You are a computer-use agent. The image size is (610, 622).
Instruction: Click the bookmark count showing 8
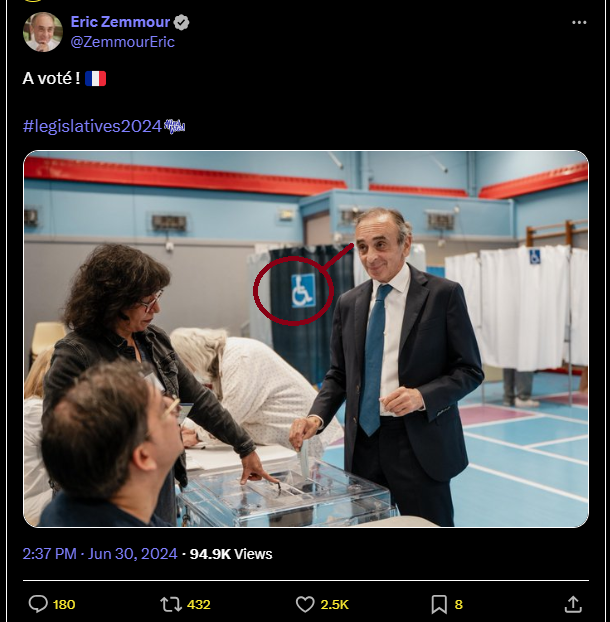point(459,604)
